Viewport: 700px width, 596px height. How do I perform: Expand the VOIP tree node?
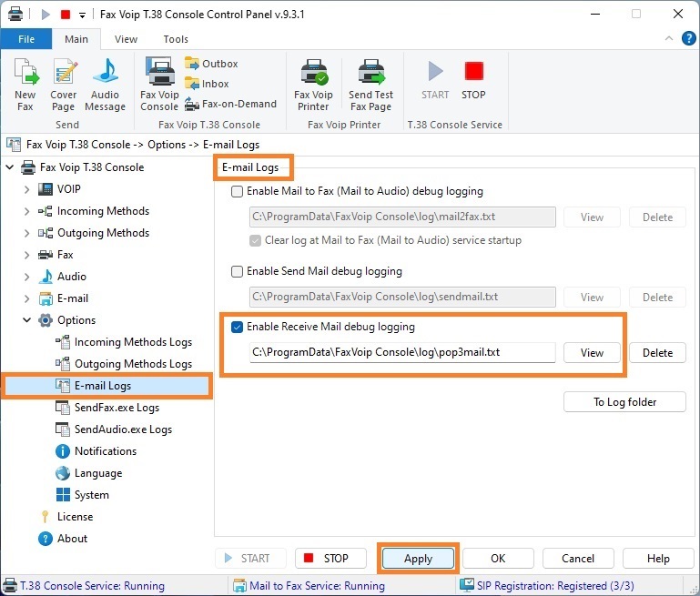(x=26, y=189)
